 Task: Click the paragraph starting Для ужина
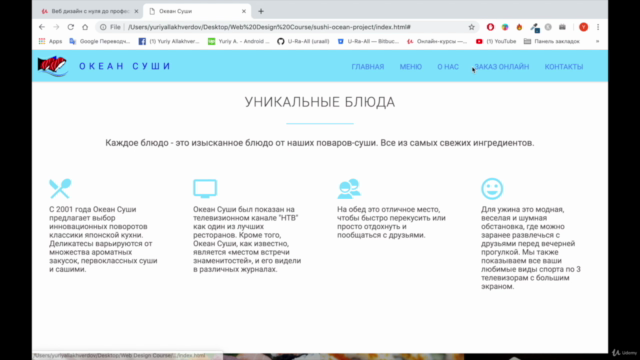pyautogui.click(x=531, y=248)
